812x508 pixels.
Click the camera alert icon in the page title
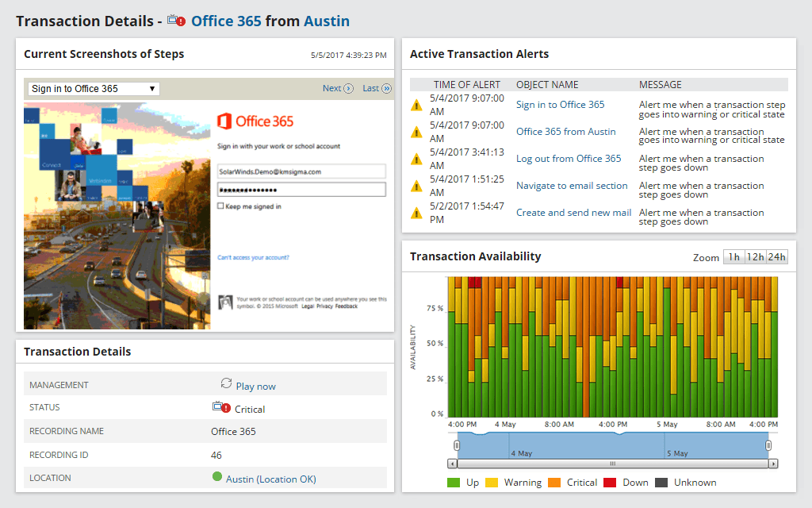[x=176, y=21]
